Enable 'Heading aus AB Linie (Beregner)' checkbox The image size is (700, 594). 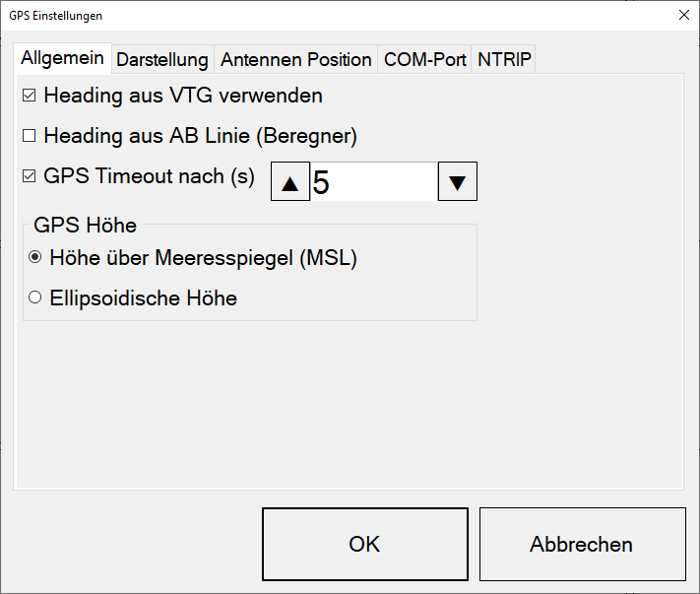coord(29,136)
